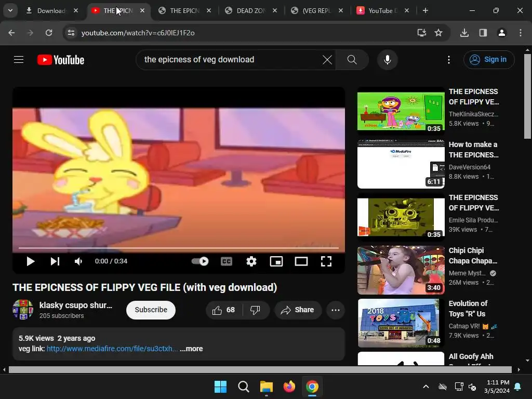This screenshot has height=399, width=532.
Task: Start voice search with microphone
Action: coord(388,60)
